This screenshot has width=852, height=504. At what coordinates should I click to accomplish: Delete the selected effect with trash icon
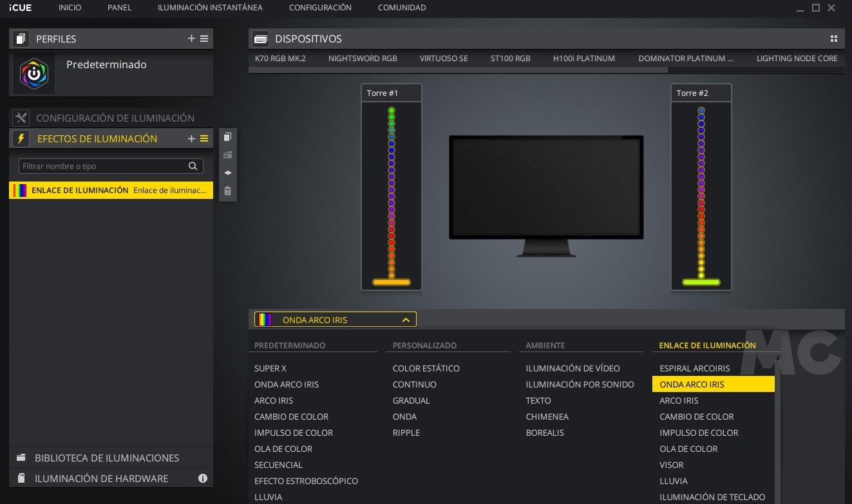coord(227,191)
